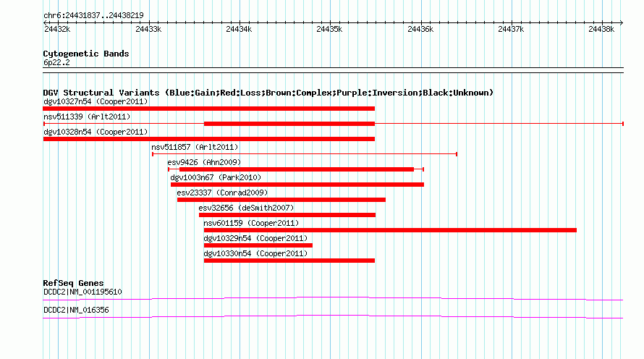Click the 24435k ruler tick label
Image resolution: width=644 pixels, height=359 pixels.
pyautogui.click(x=329, y=29)
